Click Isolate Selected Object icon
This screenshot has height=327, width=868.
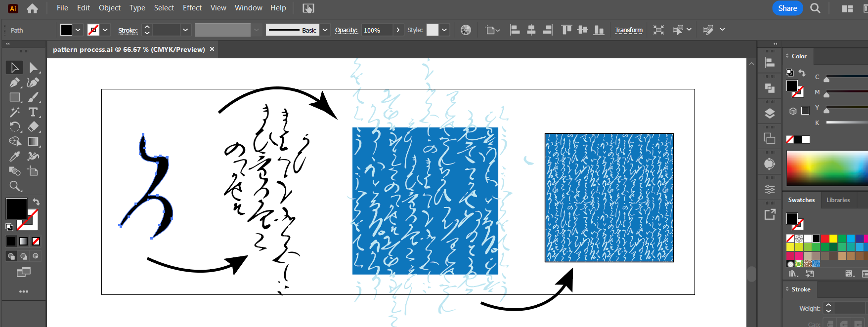click(658, 30)
